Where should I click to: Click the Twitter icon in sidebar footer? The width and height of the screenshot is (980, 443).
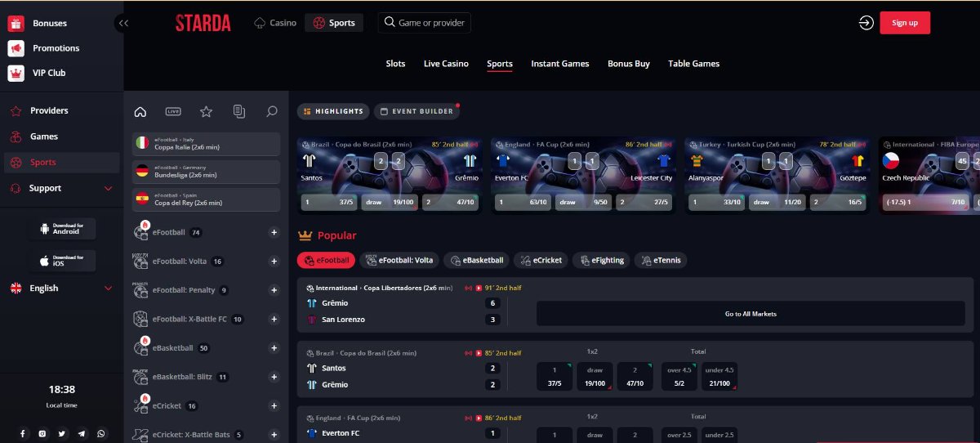coord(61,433)
